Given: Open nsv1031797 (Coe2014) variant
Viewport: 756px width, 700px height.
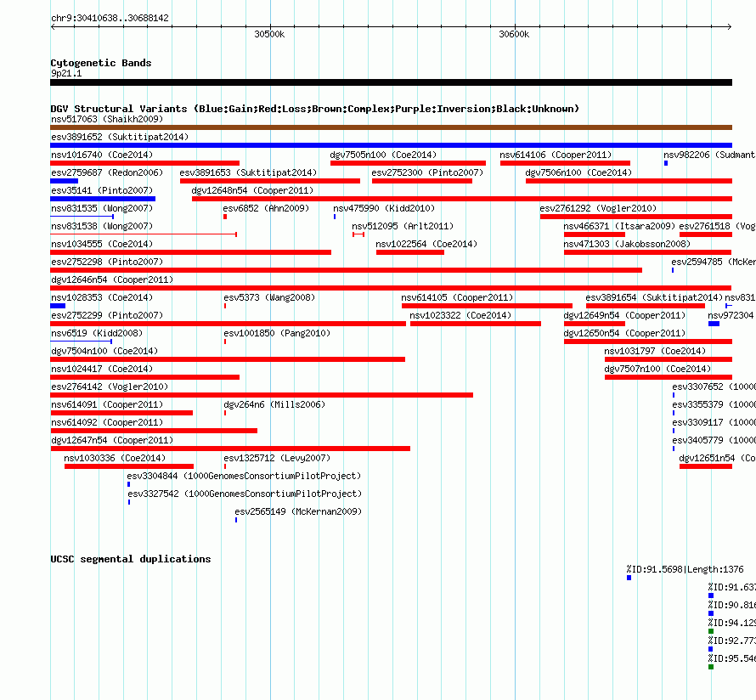Looking at the screenshot, I should (x=655, y=351).
